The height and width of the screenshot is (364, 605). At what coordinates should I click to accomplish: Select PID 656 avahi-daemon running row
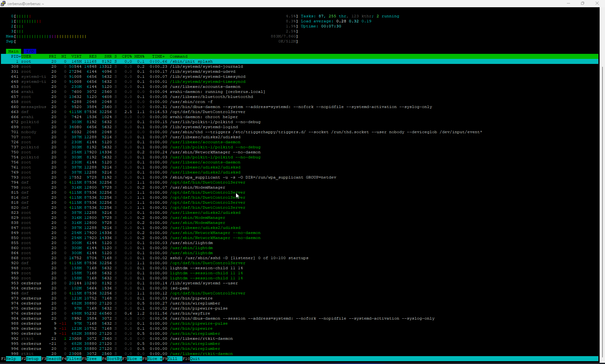[300, 92]
